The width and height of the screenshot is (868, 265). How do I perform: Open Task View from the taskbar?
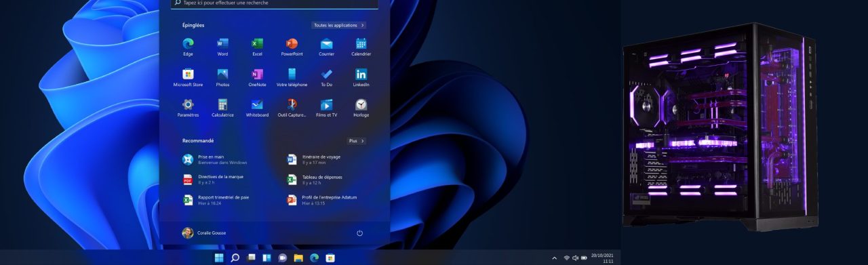[251, 258]
